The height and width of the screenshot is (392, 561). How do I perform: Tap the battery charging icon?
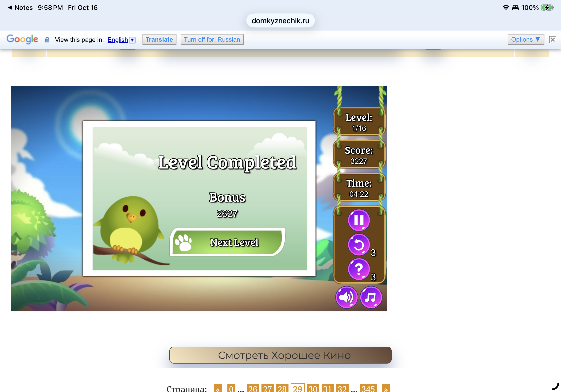(x=547, y=8)
